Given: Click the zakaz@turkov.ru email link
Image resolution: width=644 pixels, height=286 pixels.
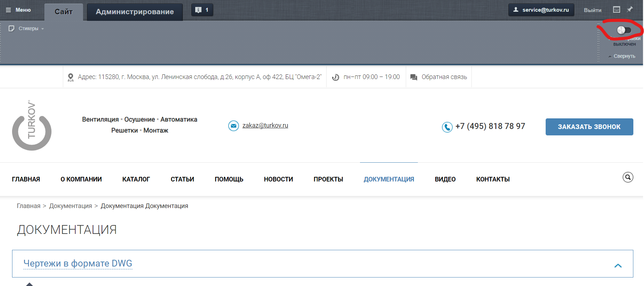Looking at the screenshot, I should [265, 125].
